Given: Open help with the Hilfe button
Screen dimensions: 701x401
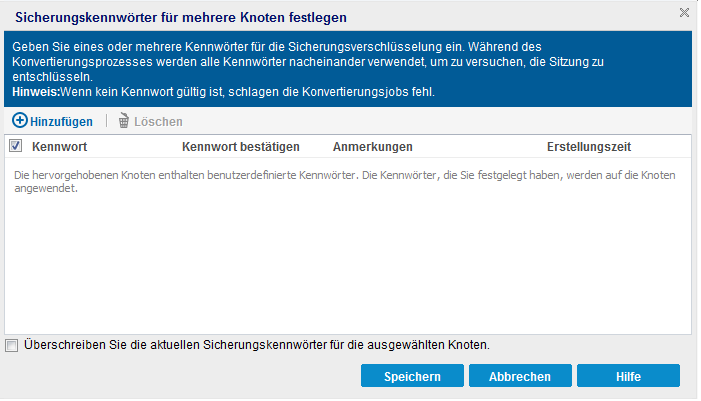Looking at the screenshot, I should 629,376.
